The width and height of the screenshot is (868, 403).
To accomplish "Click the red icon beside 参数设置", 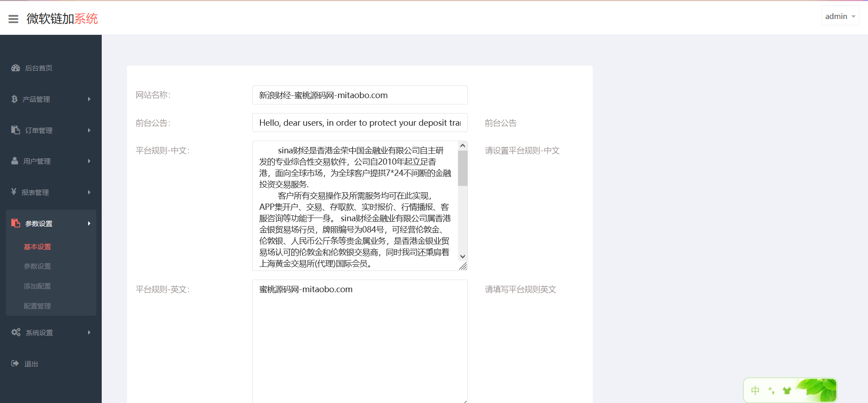I will coord(16,223).
